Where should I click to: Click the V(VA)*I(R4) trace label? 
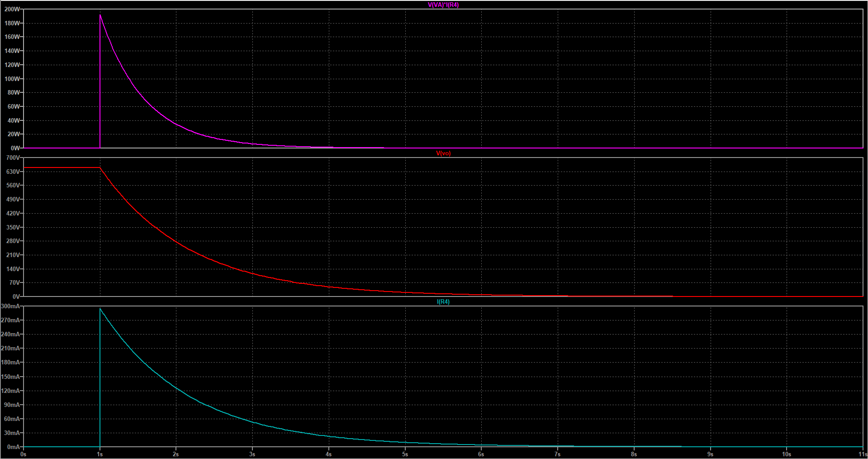point(443,5)
